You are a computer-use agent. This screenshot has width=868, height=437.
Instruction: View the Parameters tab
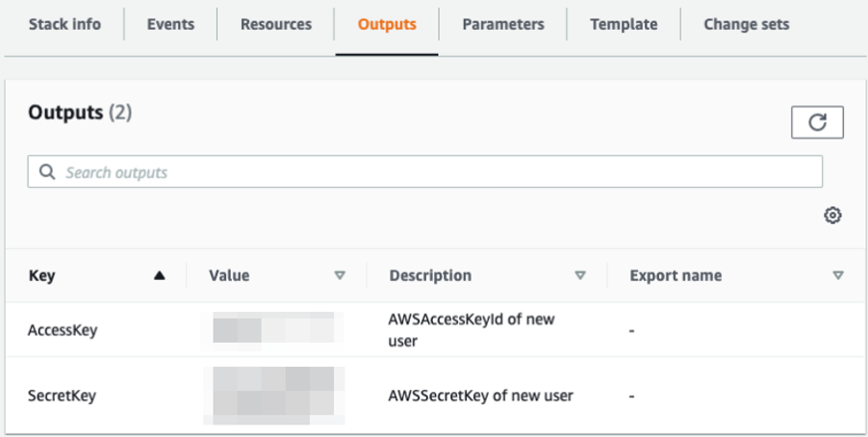502,24
